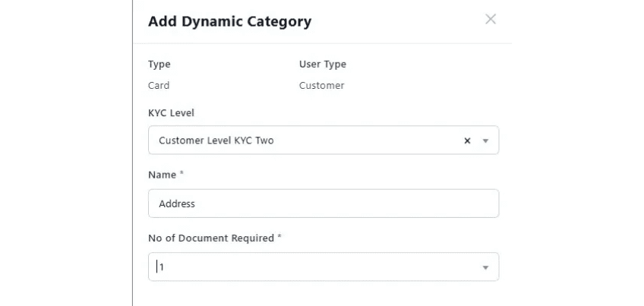Screen dimensions: 644x306
Task: Open the Customer Level KYC Two combo box
Action: coord(324,140)
